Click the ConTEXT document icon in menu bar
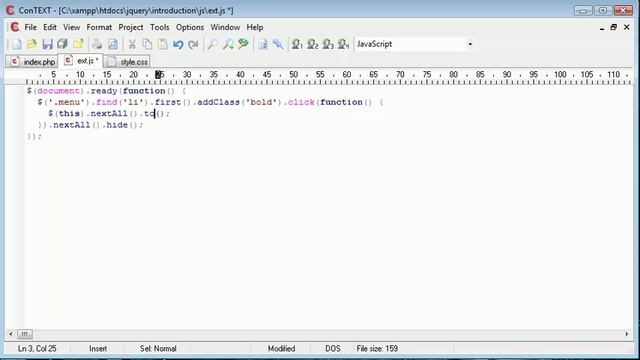This screenshot has height=360, width=640. click(x=14, y=27)
